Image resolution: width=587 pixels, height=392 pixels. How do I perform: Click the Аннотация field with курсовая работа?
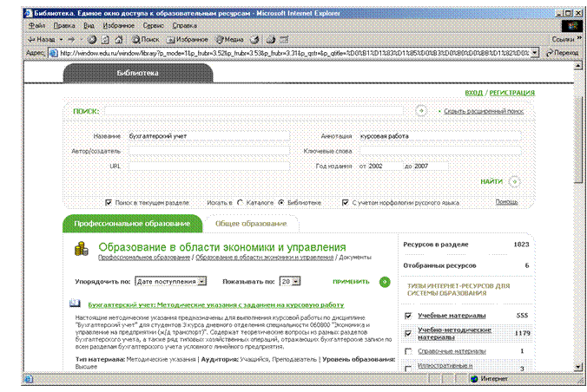click(440, 136)
